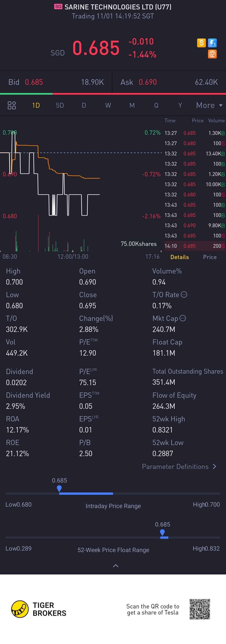
Task: Tap the Sarine Technologies title
Action: tap(118, 7)
